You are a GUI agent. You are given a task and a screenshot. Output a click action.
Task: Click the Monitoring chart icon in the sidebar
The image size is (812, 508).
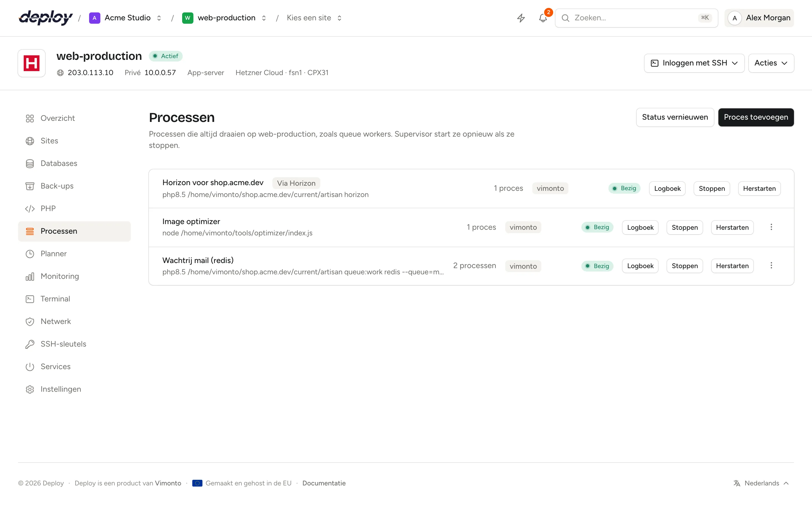pos(30,277)
